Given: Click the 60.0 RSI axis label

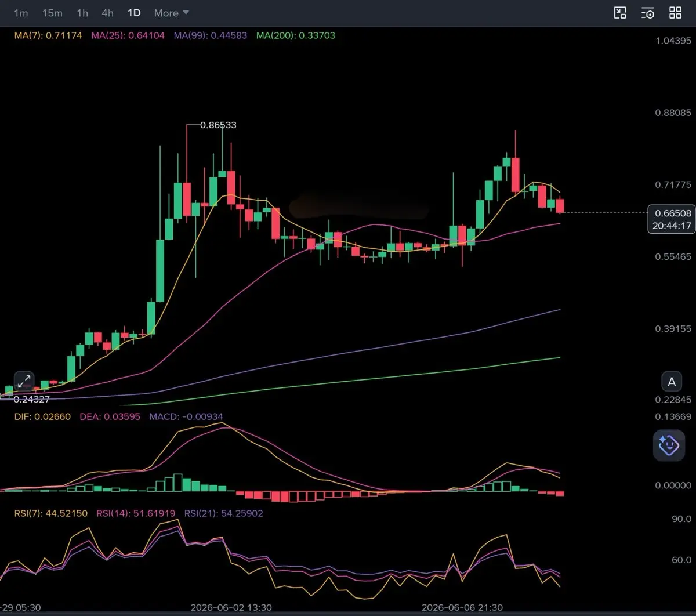Looking at the screenshot, I should [x=681, y=560].
